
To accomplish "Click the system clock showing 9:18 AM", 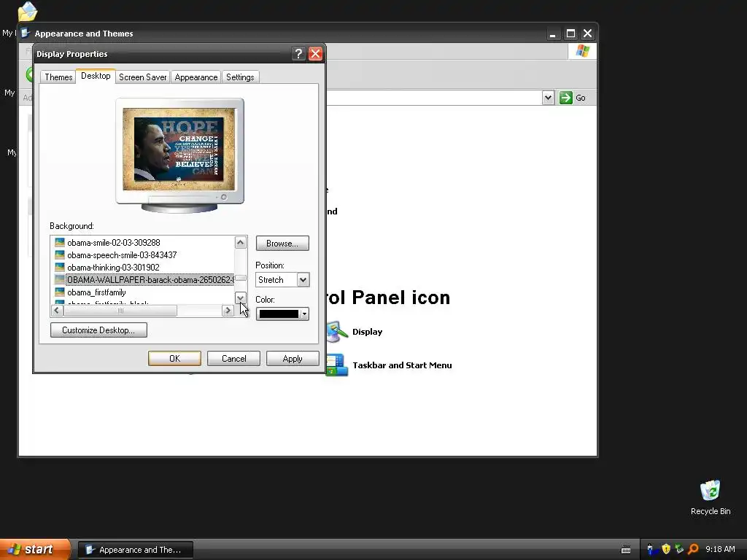I will point(720,549).
